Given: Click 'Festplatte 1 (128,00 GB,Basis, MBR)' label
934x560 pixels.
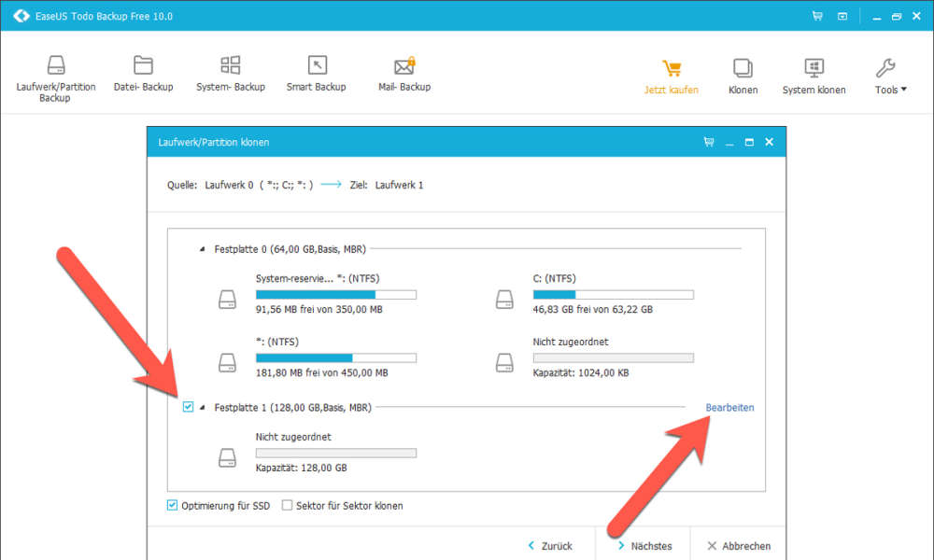Looking at the screenshot, I should pos(292,408).
